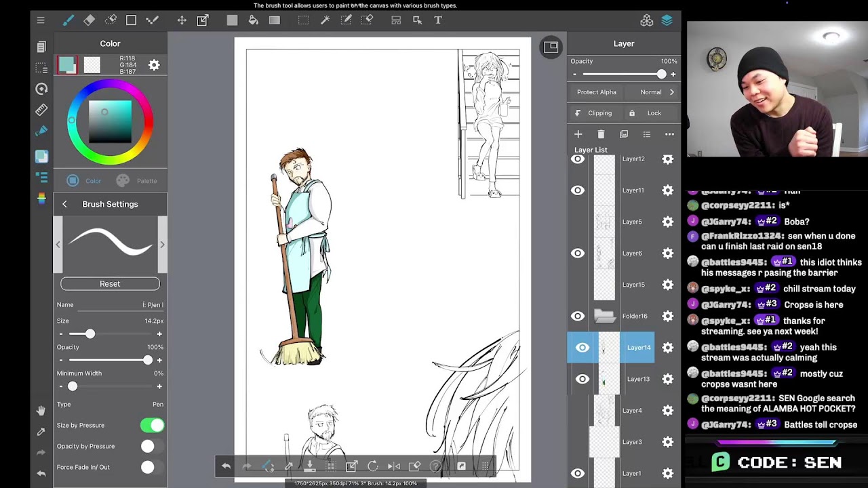Toggle visibility of Folder16
This screenshot has height=488, width=868.
coord(578,316)
